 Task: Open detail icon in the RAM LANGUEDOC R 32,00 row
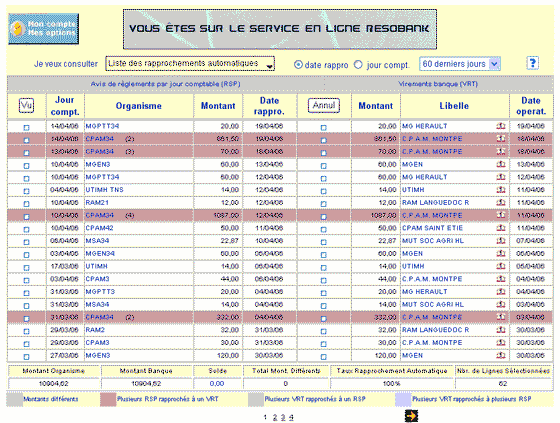click(x=501, y=330)
